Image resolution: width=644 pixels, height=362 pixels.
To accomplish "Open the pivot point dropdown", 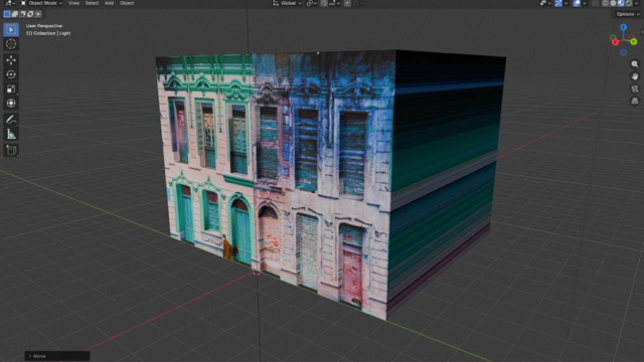I will [x=312, y=3].
